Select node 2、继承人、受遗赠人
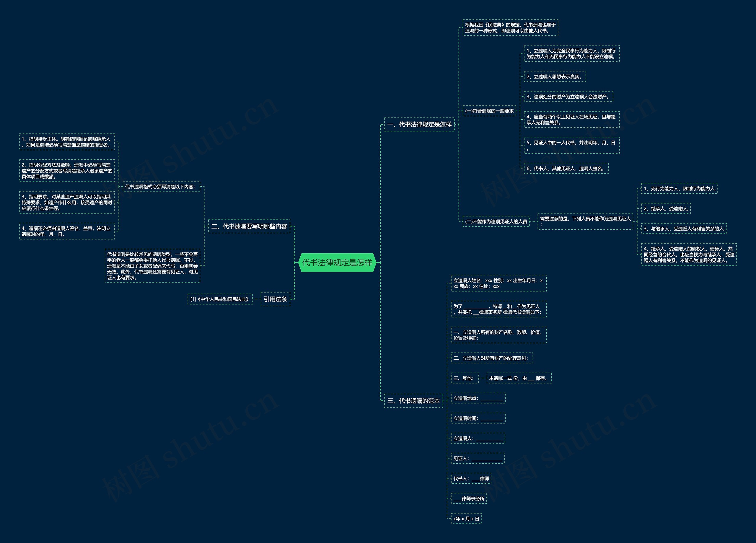This screenshot has height=543, width=756. [666, 209]
